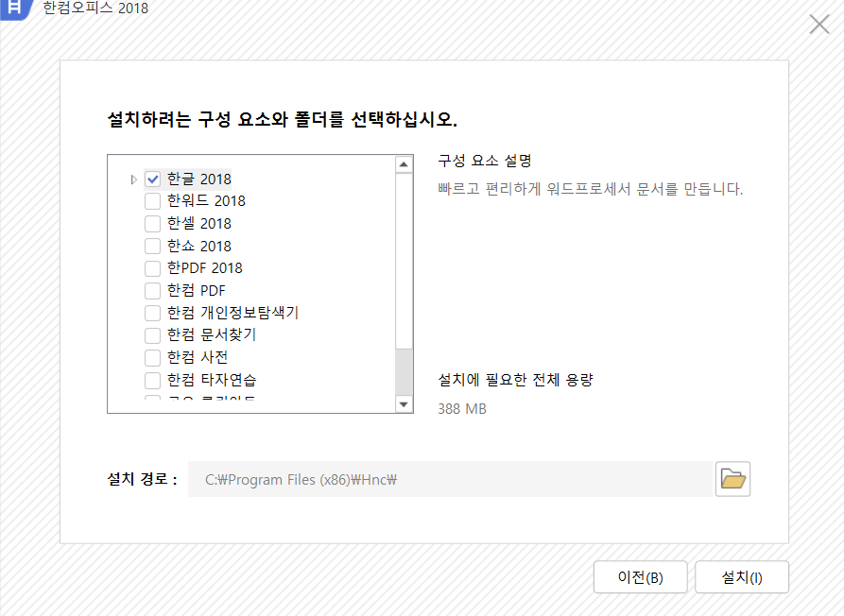Check the 한컴 개인정보탐색기 checkbox

(x=153, y=313)
